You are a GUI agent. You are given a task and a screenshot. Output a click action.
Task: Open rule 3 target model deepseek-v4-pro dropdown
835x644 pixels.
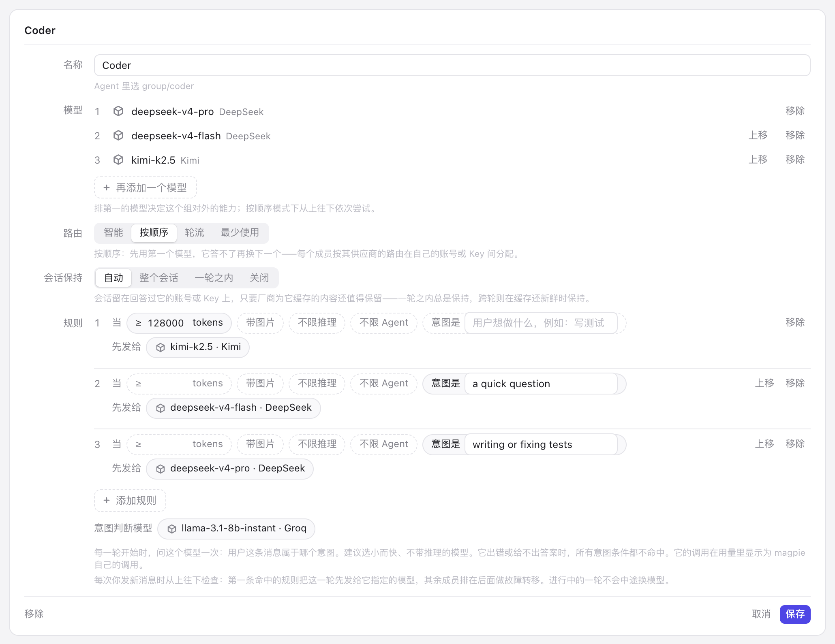pyautogui.click(x=230, y=469)
